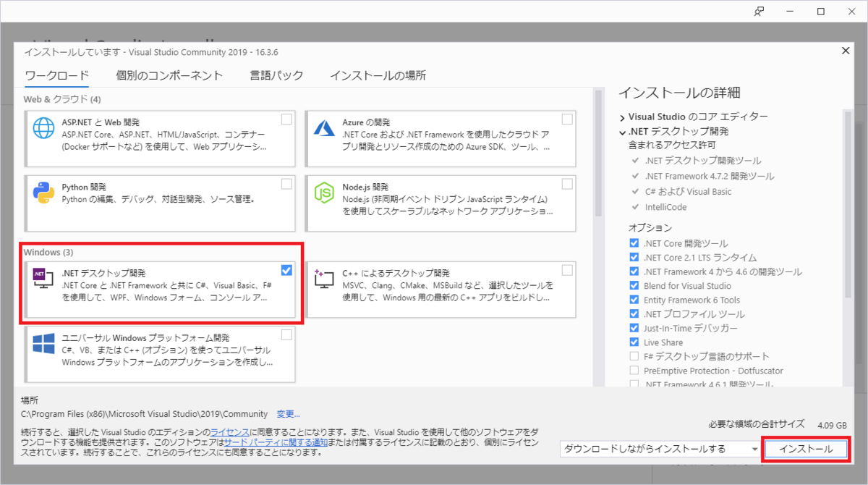Screen dimensions: 868x485
Task: Uncheck .NET Core 開発ツール option
Action: coord(634,243)
